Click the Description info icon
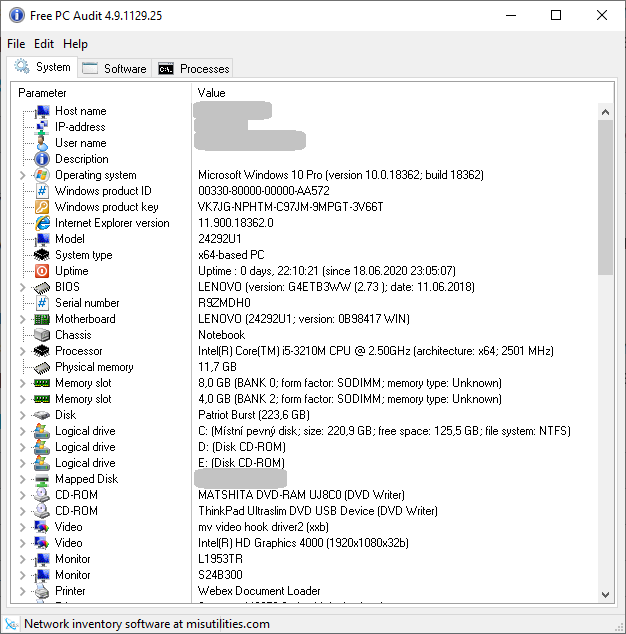This screenshot has width=626, height=634. (42, 159)
